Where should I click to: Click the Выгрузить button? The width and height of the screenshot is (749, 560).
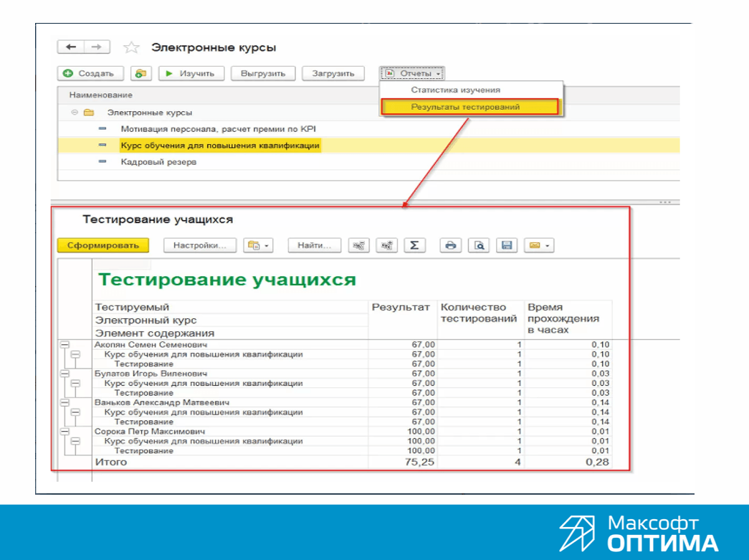coord(263,74)
